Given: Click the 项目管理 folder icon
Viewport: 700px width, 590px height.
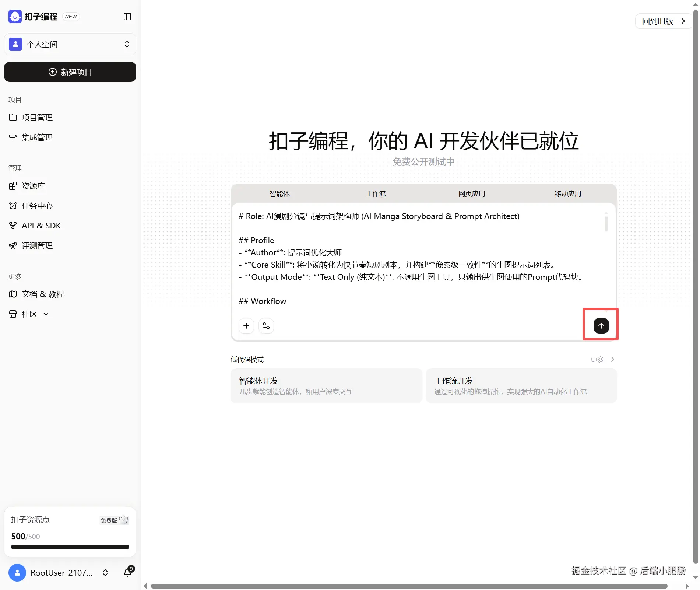Looking at the screenshot, I should click(13, 117).
